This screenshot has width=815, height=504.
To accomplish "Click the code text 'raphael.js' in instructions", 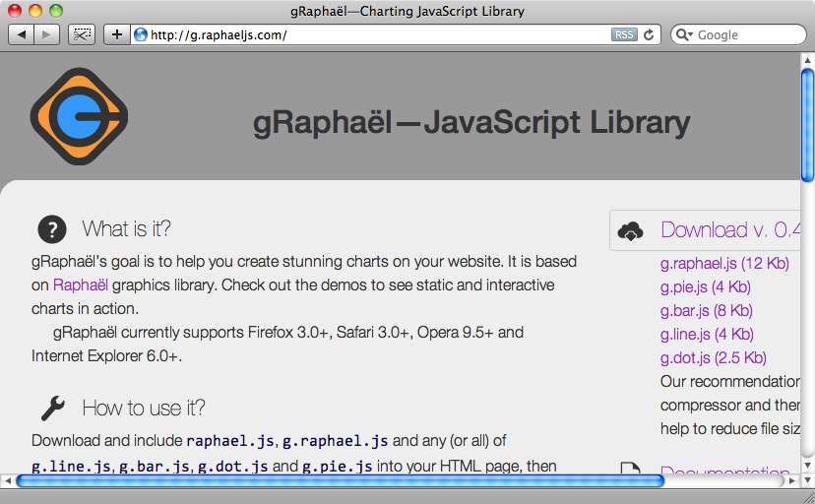I will [x=230, y=441].
